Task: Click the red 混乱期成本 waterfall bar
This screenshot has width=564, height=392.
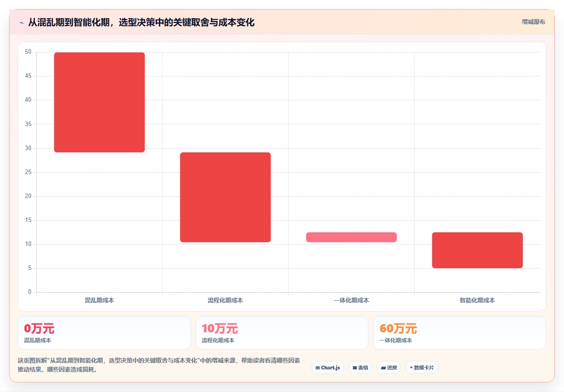Action: tap(99, 102)
